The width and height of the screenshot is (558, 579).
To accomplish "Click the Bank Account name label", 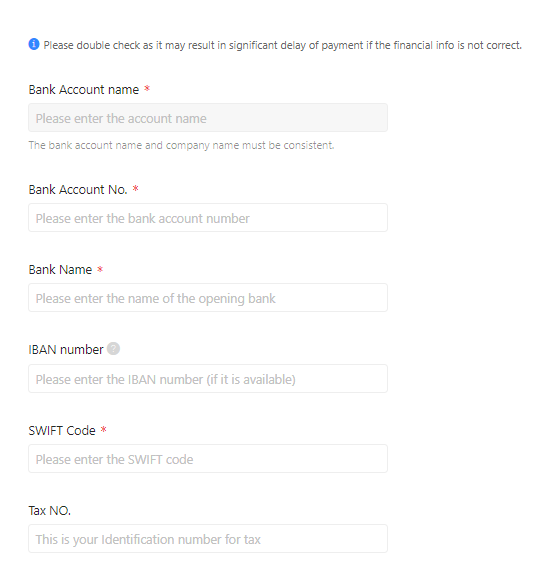I will click(84, 90).
